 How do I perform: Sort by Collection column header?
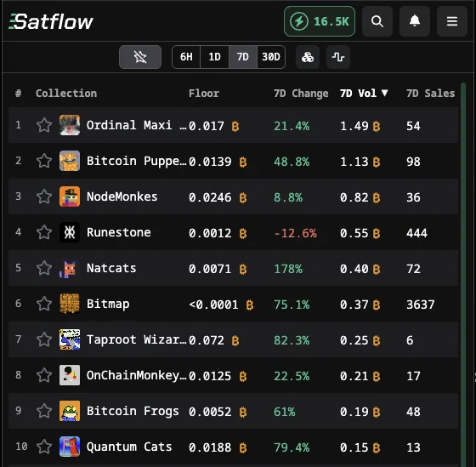tap(66, 93)
